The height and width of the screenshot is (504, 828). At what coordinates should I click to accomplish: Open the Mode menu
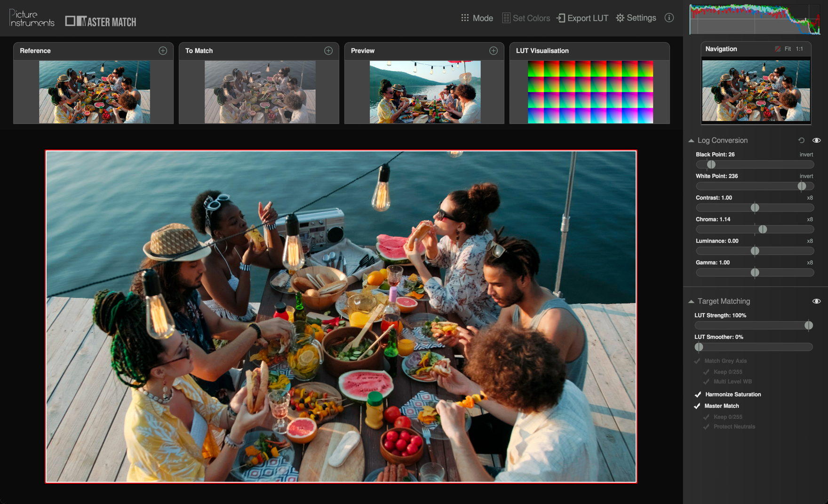click(477, 18)
